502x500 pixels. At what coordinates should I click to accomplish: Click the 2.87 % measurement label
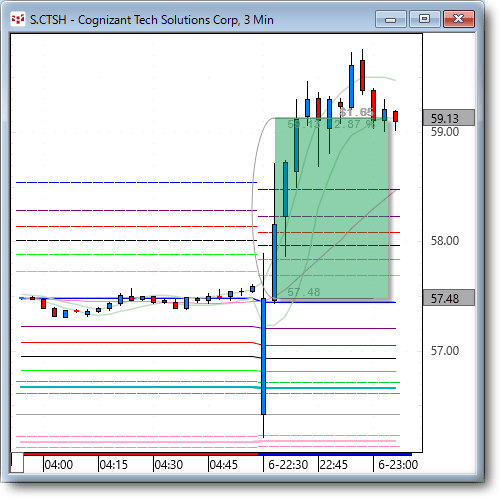click(x=354, y=125)
